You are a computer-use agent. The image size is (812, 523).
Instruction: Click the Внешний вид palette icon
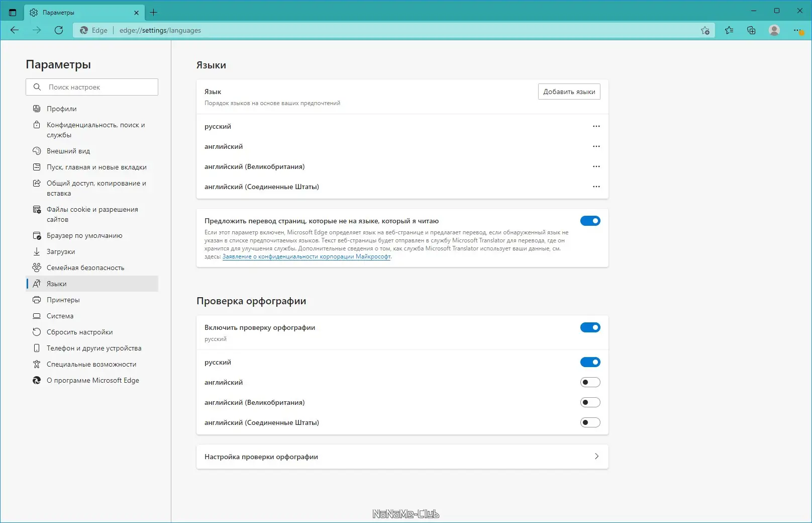(37, 151)
